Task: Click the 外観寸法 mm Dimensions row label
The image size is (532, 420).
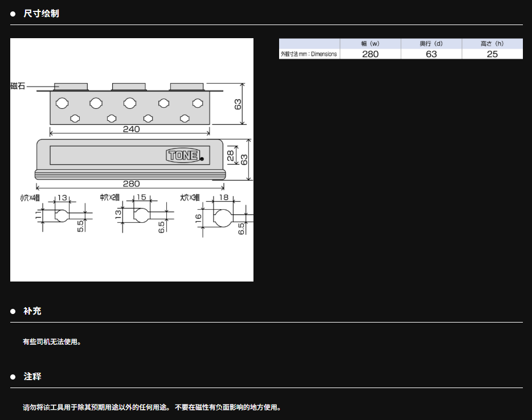Action: coord(309,54)
